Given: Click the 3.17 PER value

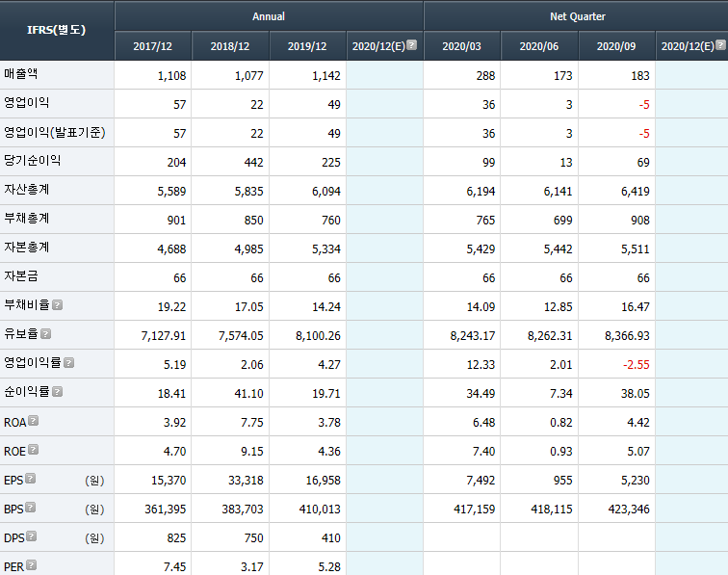Looking at the screenshot, I should (252, 566).
